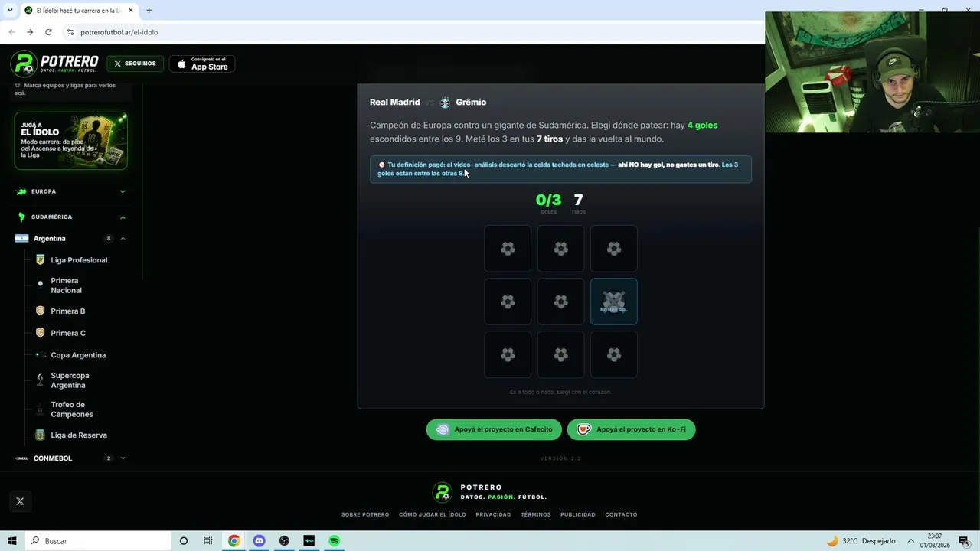980x551 pixels.
Task: Open Primera B league
Action: tap(67, 311)
